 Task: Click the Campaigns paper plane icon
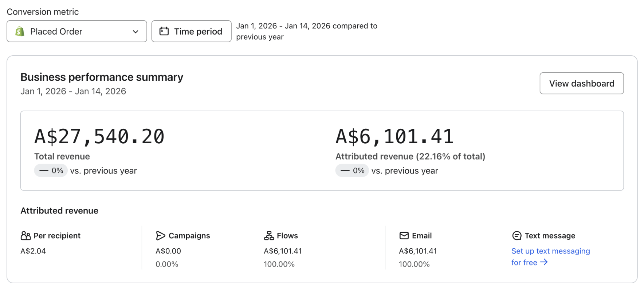(x=160, y=236)
